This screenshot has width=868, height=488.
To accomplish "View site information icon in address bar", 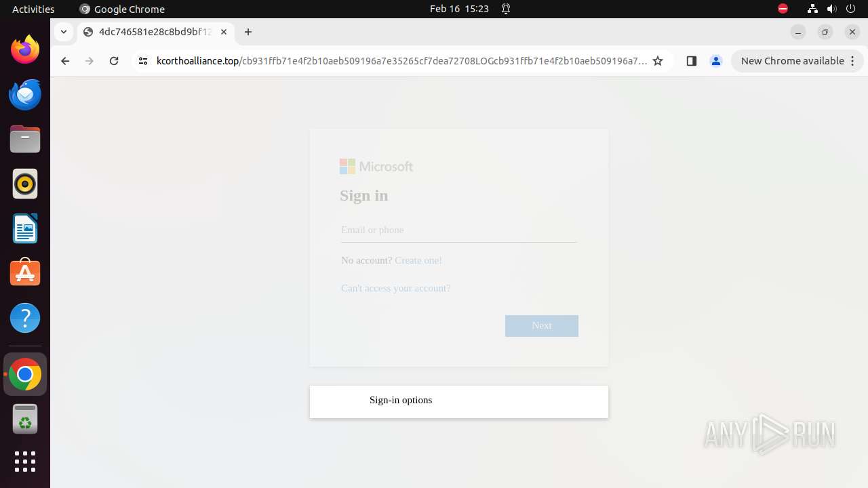I will coord(142,61).
